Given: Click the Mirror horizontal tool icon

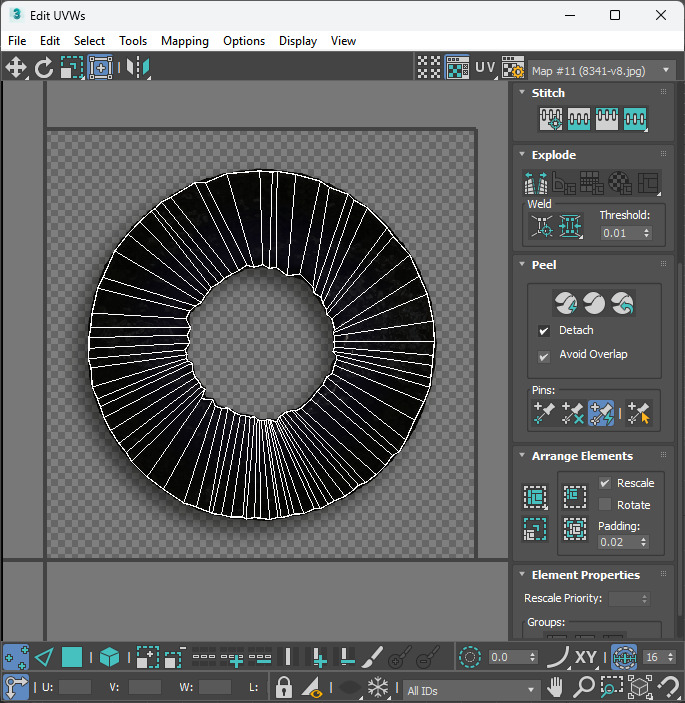Looking at the screenshot, I should [137, 68].
